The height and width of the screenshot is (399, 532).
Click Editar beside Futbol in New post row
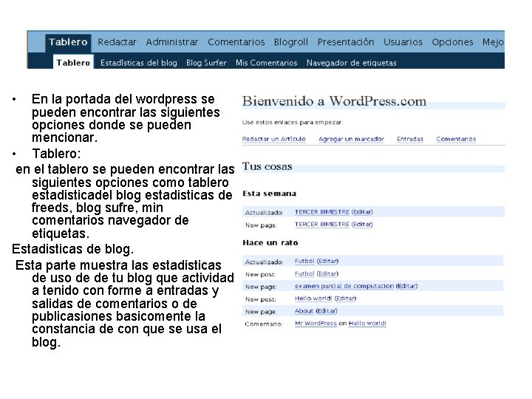pyautogui.click(x=327, y=273)
